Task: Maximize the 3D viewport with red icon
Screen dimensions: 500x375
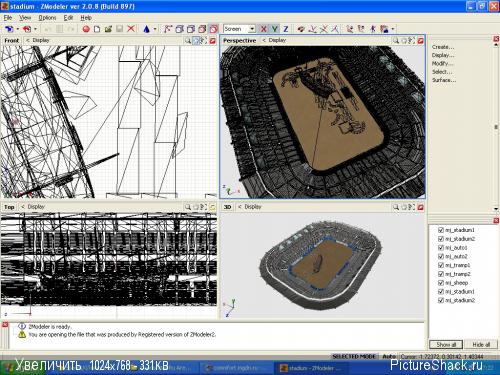Action: [421, 207]
